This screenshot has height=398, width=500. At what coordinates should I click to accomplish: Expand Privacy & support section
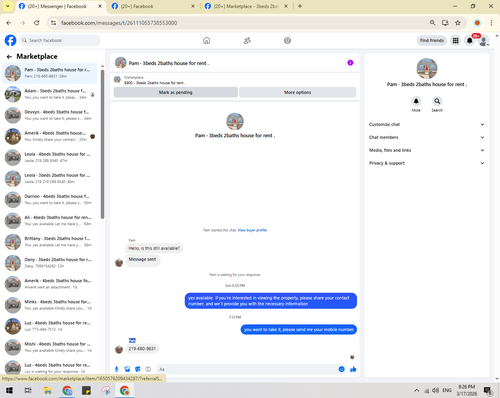click(x=426, y=163)
